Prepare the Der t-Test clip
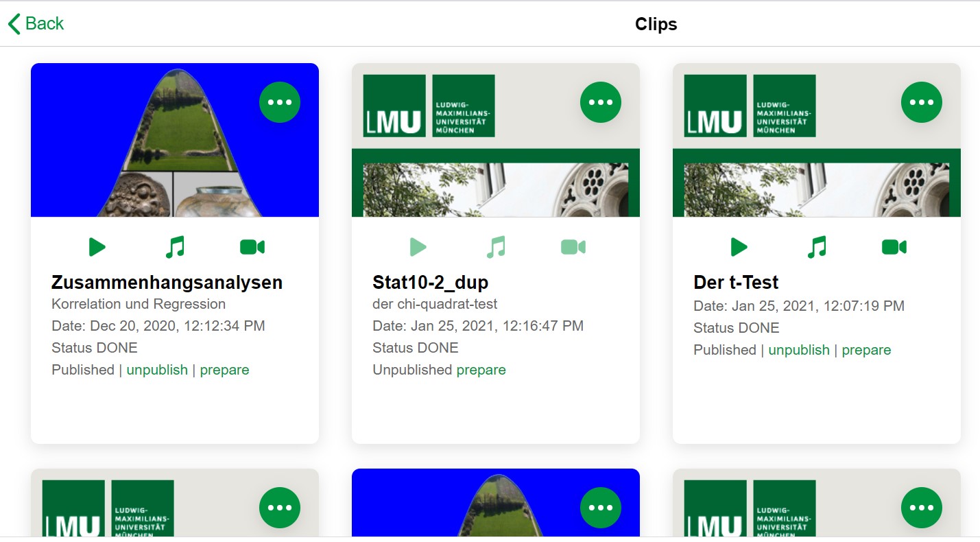Image resolution: width=980 pixels, height=542 pixels. 866,350
